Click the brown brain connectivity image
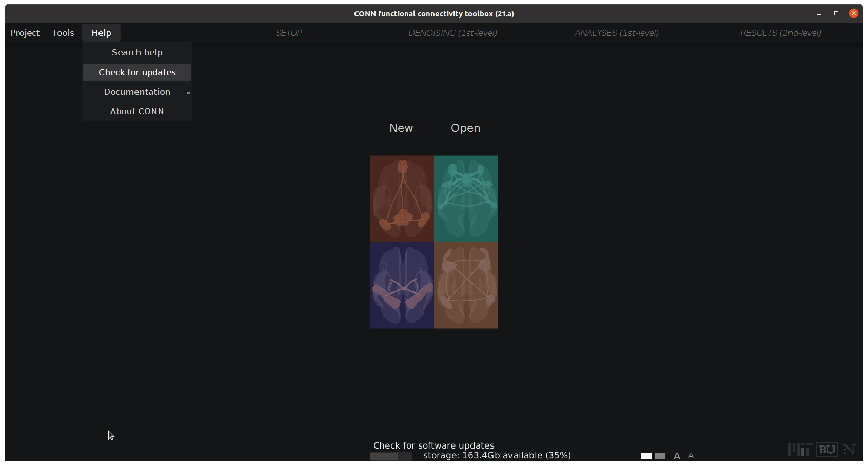The image size is (868, 466). coord(466,285)
